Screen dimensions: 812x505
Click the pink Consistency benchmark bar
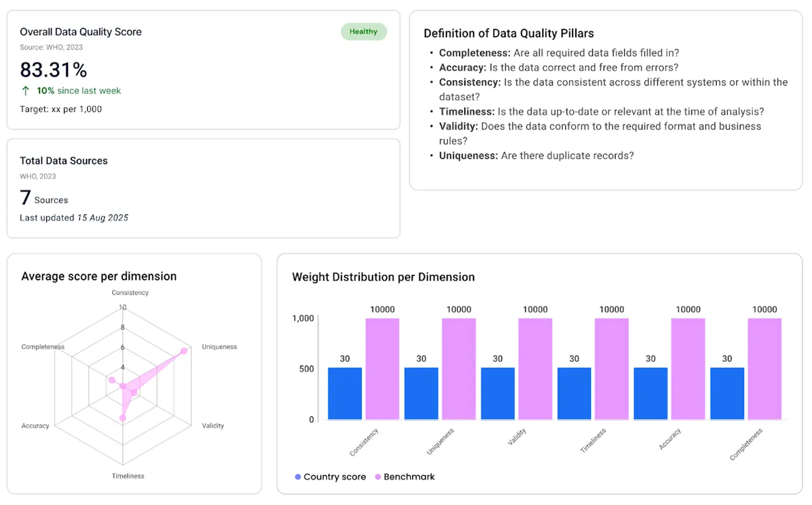(x=382, y=369)
